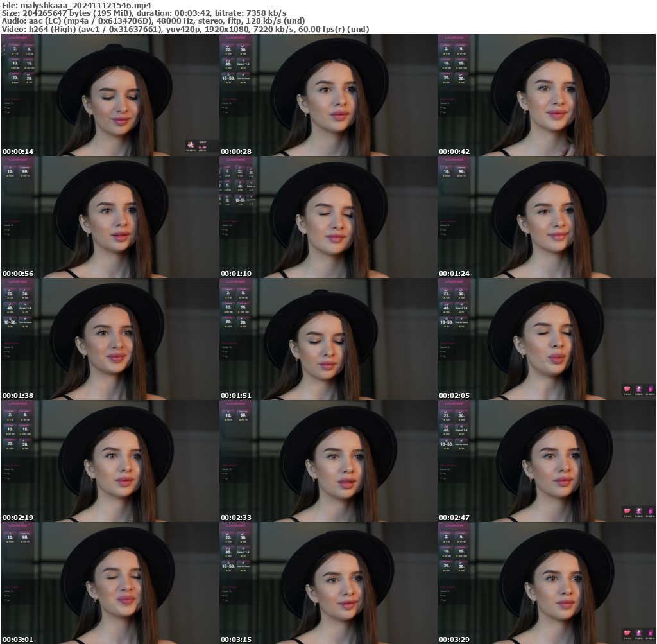Screen dimensions: 657x644
Task: Click the 00:00:42 timestamp label
Action: [x=454, y=152]
